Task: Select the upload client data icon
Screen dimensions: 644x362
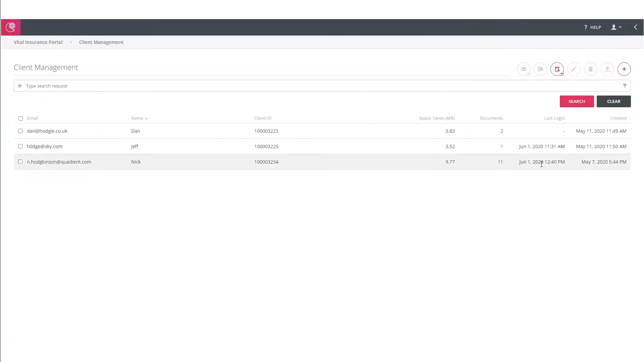Action: pos(607,69)
